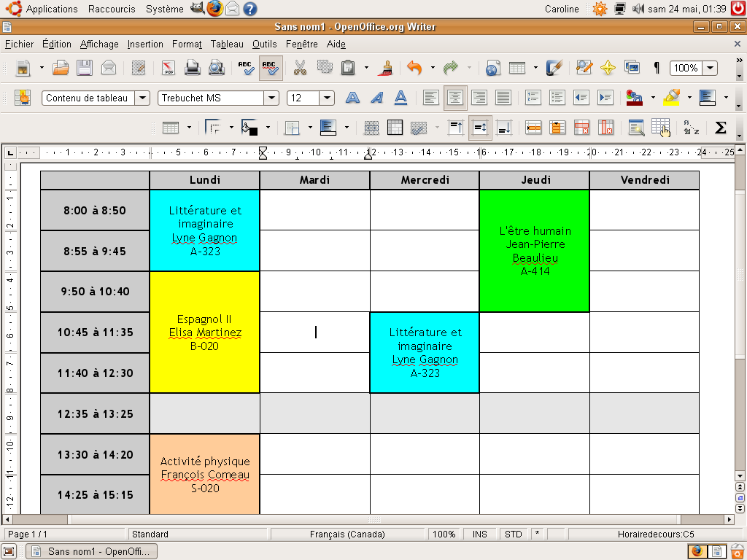The height and width of the screenshot is (560, 747).
Task: Toggle AutoSpellcheck button
Action: (x=270, y=68)
